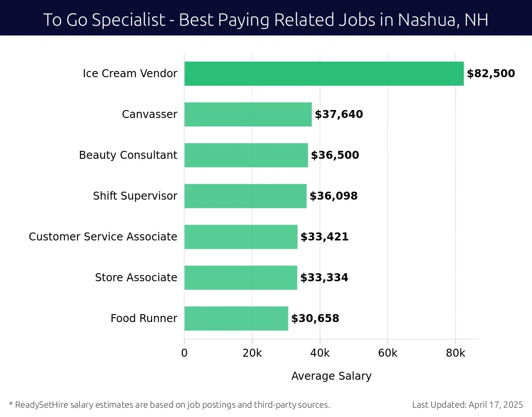Click the 40k axis tick label
This screenshot has height=417, width=532.
point(320,353)
